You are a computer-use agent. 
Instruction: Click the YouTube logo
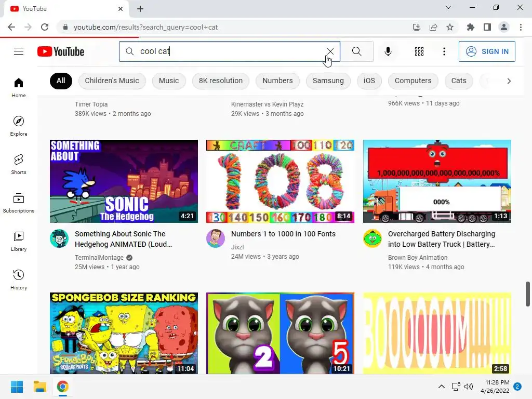point(61,51)
